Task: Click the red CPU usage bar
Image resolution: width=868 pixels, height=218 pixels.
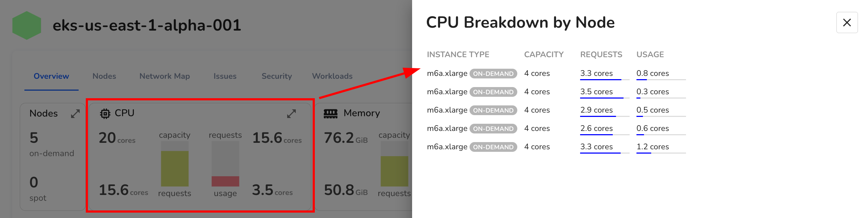Action: [x=225, y=181]
